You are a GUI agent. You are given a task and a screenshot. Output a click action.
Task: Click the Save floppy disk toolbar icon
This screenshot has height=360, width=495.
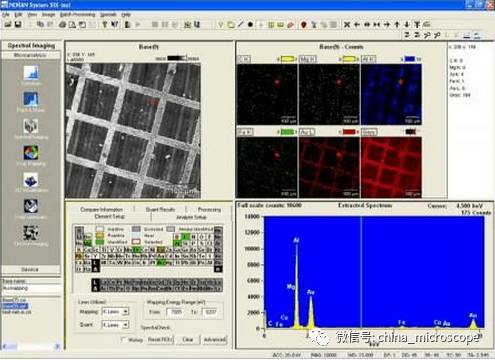[18, 24]
